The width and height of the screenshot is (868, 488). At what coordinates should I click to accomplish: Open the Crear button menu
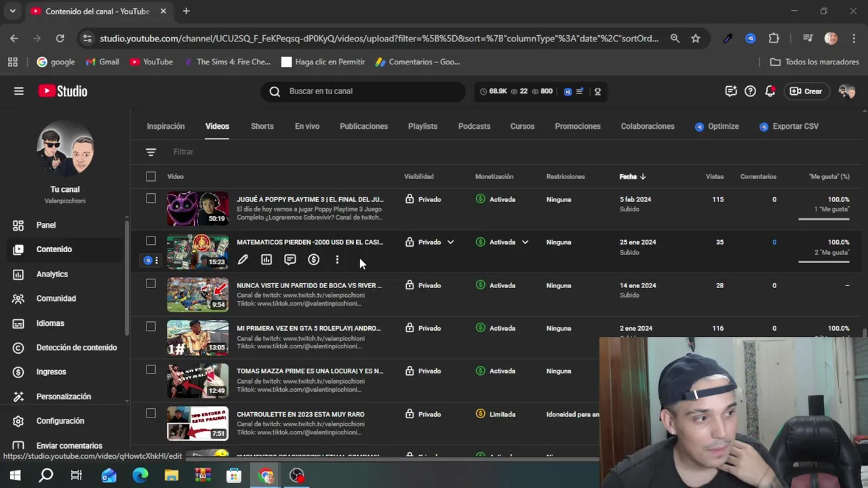806,91
